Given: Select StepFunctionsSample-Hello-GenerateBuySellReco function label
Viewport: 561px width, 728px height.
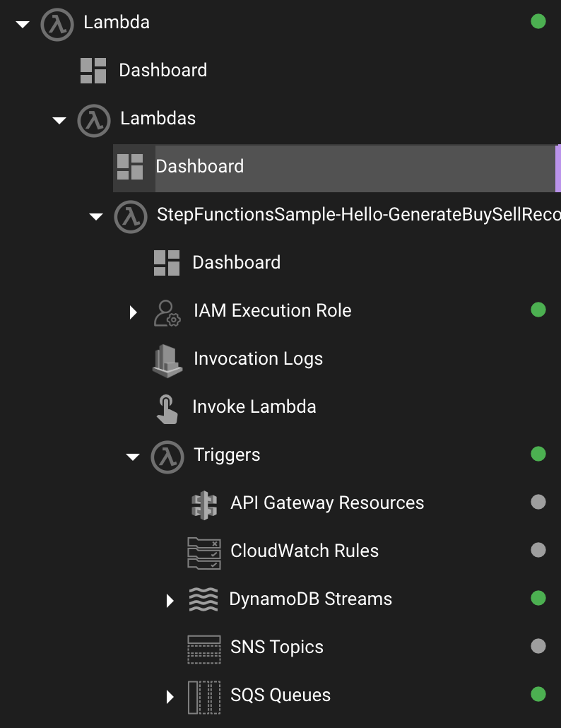Looking at the screenshot, I should pos(359,214).
